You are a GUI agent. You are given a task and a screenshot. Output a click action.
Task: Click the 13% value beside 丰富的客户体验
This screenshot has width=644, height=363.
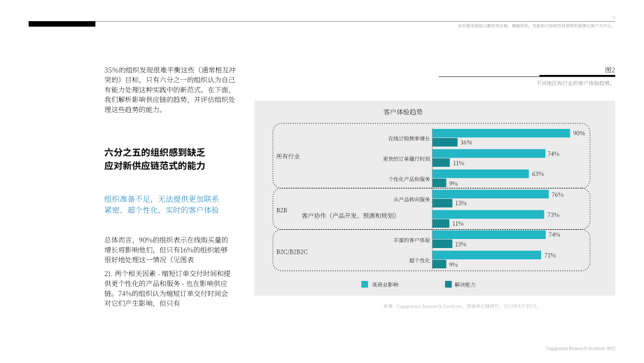coord(461,244)
